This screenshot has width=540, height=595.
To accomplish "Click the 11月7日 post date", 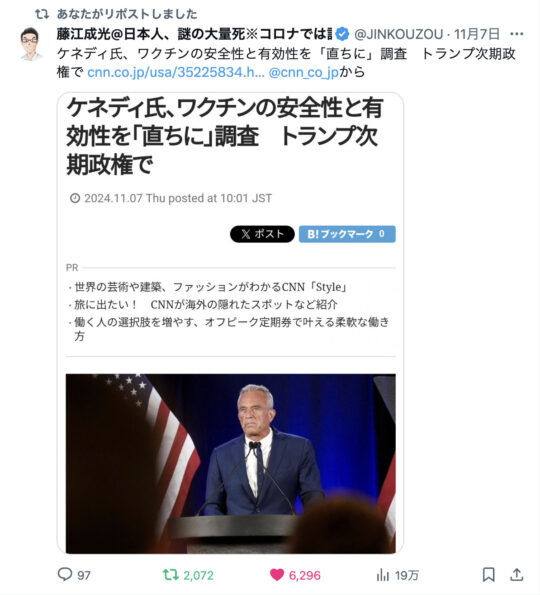I will (x=477, y=34).
